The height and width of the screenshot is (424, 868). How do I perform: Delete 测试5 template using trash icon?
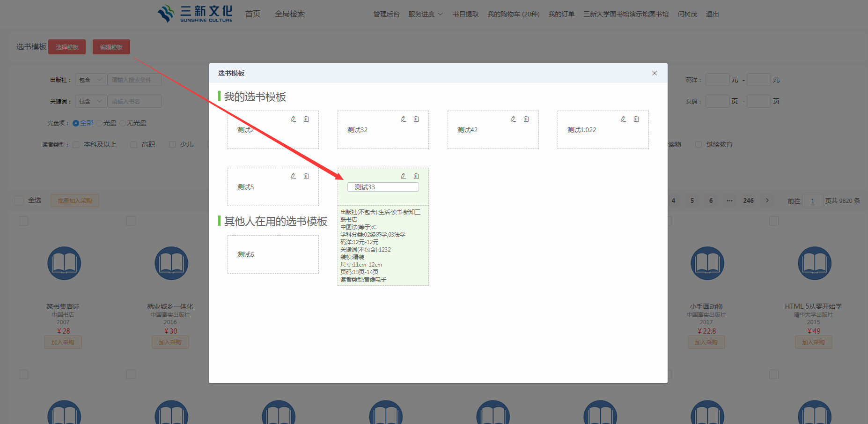click(306, 176)
